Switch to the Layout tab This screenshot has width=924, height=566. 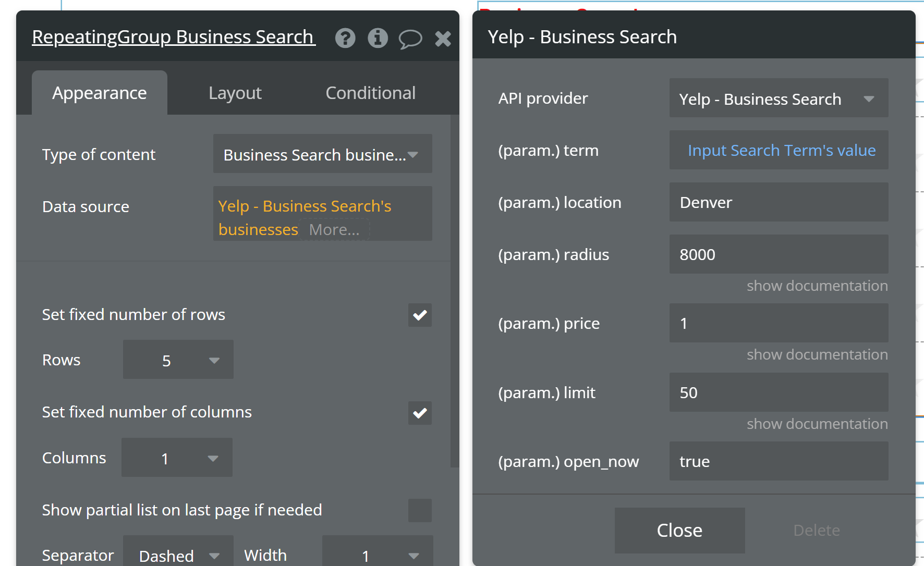(x=235, y=93)
